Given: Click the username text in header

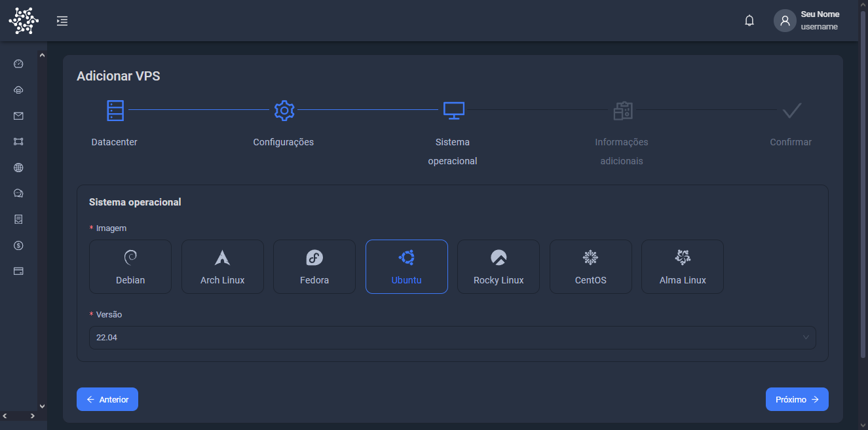Looking at the screenshot, I should (x=819, y=27).
